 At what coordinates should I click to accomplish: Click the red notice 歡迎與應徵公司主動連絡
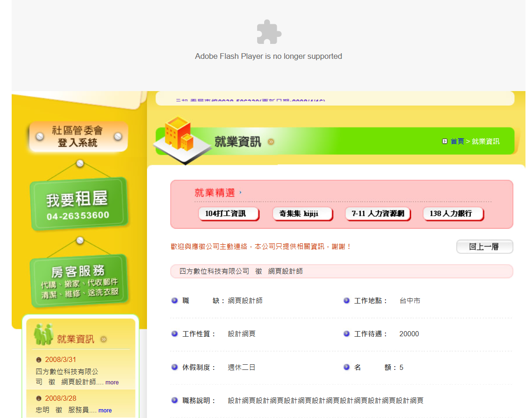[x=260, y=247]
